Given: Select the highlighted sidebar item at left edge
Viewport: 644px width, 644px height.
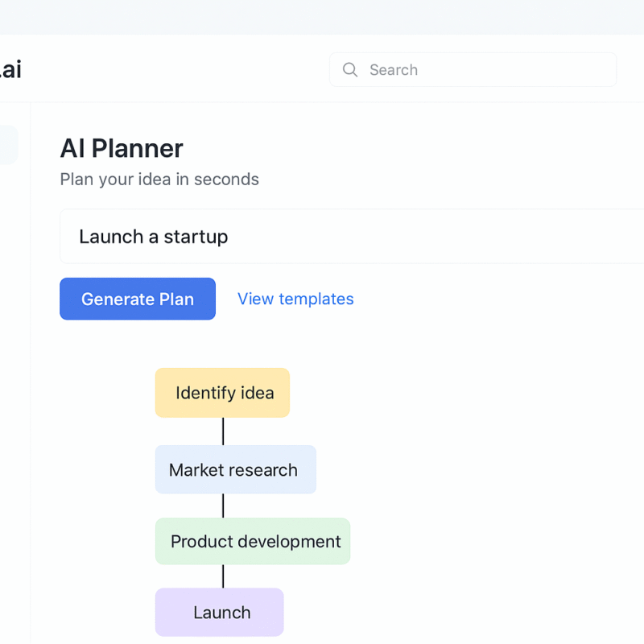Looking at the screenshot, I should tap(8, 145).
